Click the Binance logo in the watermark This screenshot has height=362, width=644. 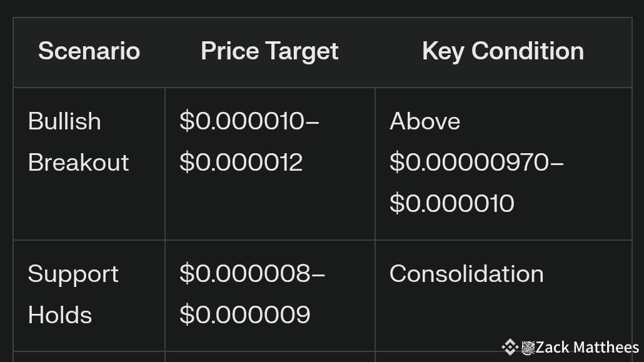[510, 347]
